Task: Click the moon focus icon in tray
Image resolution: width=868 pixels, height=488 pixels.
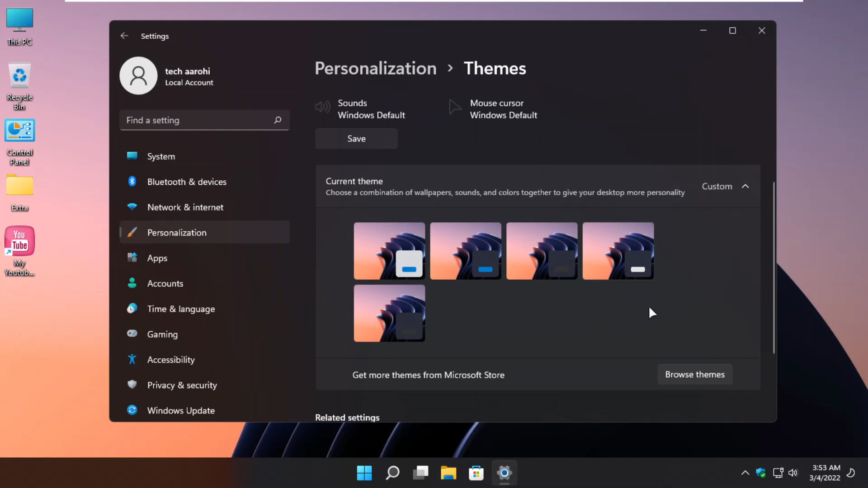Action: [850, 473]
